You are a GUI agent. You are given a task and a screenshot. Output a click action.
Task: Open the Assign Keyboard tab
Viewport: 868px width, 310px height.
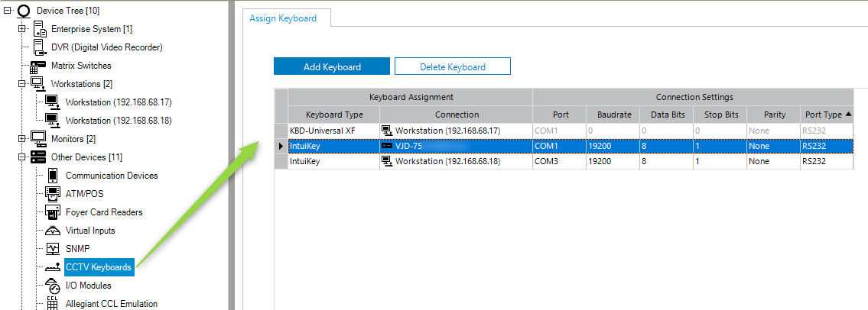283,18
